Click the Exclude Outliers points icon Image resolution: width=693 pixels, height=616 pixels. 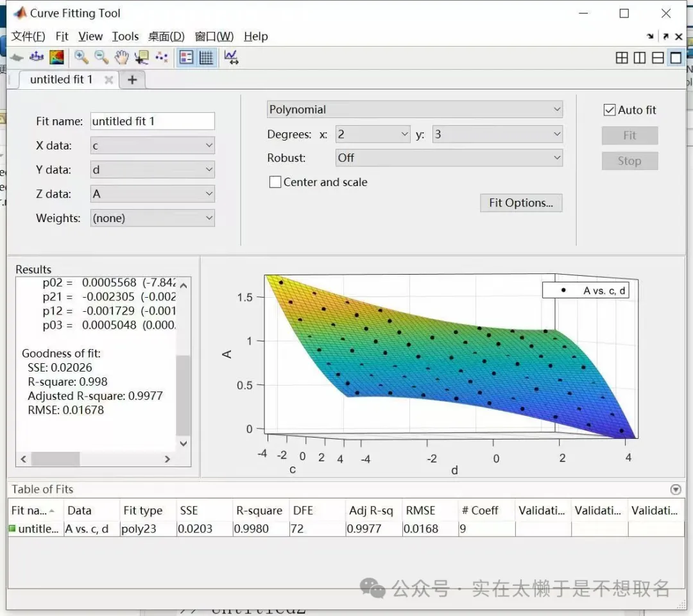(x=162, y=57)
